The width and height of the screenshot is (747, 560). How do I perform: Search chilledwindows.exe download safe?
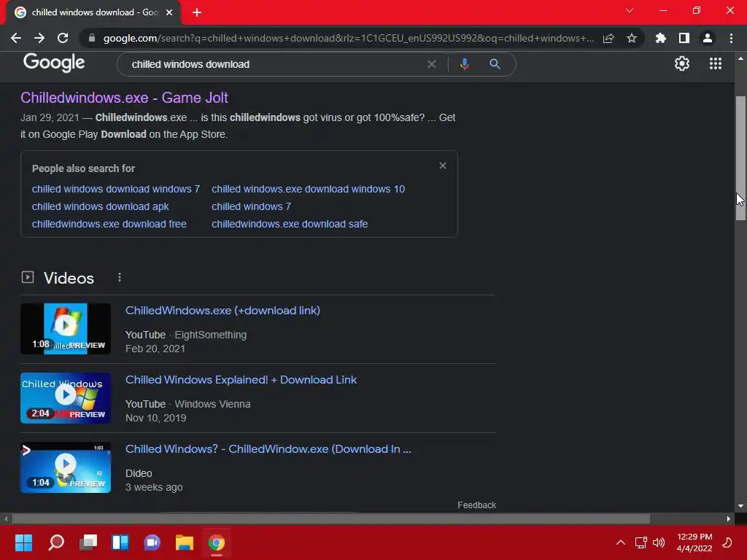click(x=290, y=224)
